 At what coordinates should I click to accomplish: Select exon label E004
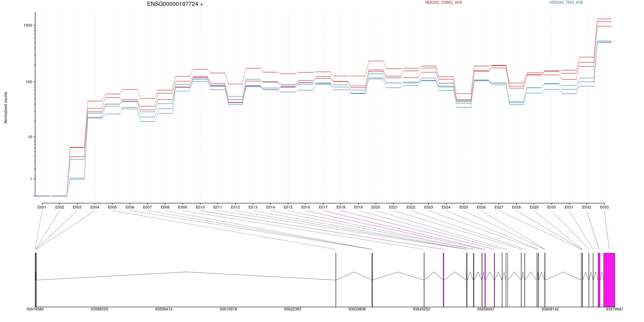(x=95, y=207)
